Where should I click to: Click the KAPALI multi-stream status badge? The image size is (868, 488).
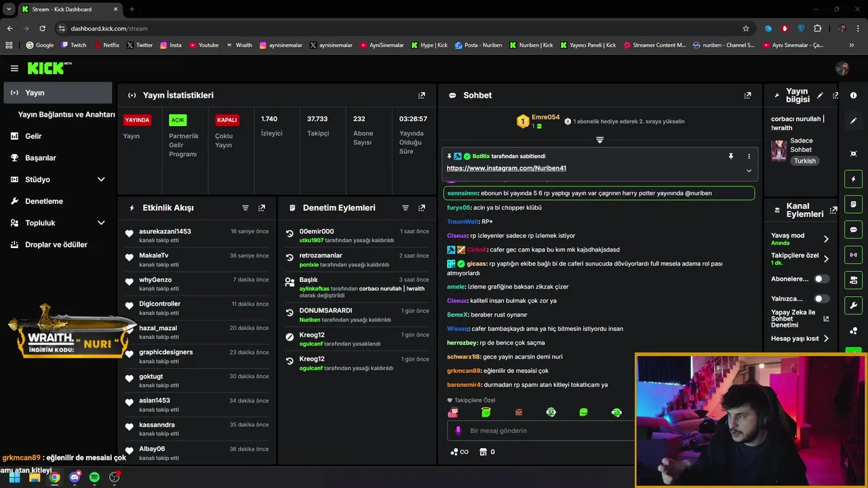coord(226,120)
